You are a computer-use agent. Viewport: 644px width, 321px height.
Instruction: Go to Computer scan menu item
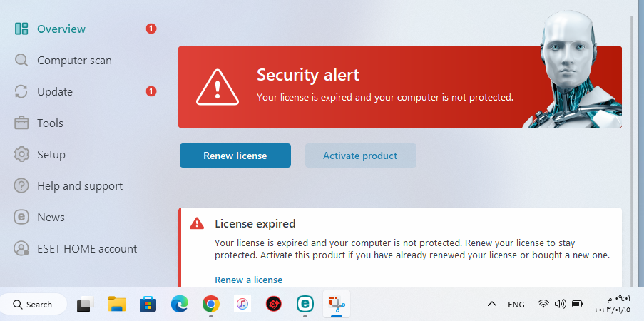74,61
